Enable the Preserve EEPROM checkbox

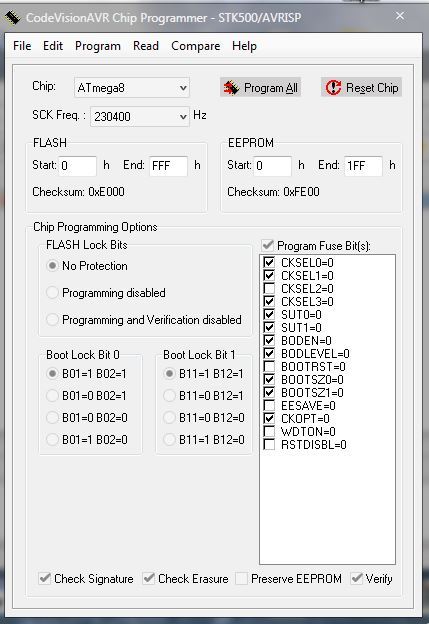coord(242,578)
